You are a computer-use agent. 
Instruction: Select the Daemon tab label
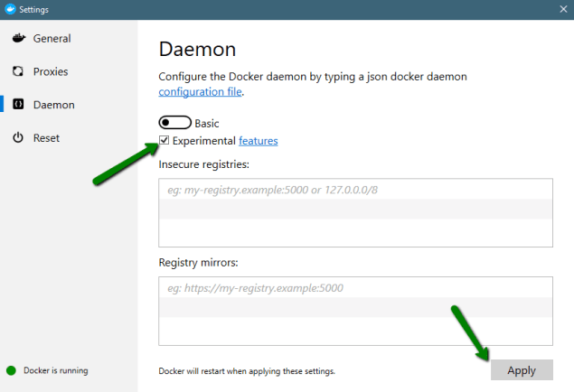(53, 105)
